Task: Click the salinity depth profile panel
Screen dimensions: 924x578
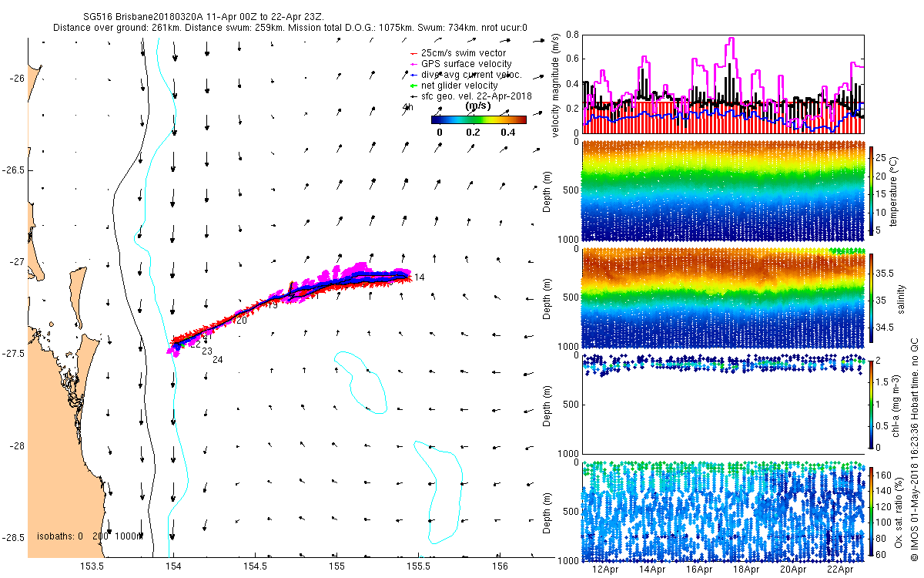Action: tap(724, 297)
